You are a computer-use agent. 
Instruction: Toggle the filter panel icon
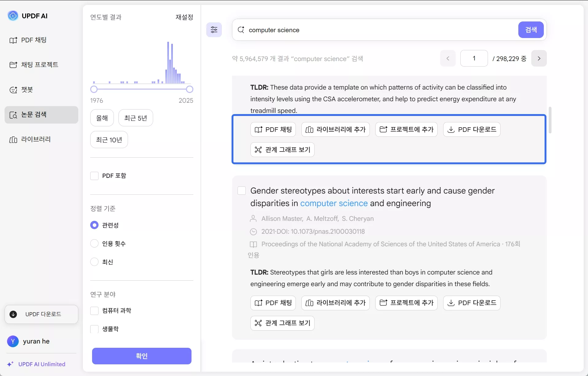click(x=214, y=30)
